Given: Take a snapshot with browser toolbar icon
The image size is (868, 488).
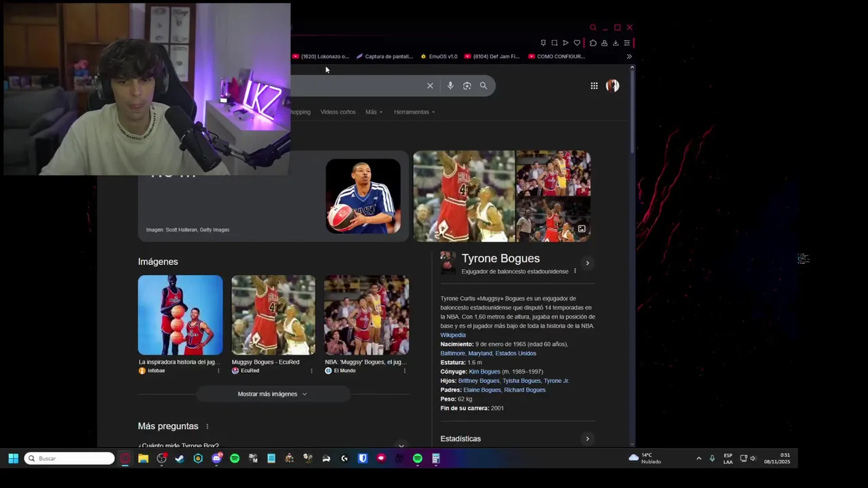Looking at the screenshot, I should click(x=554, y=43).
